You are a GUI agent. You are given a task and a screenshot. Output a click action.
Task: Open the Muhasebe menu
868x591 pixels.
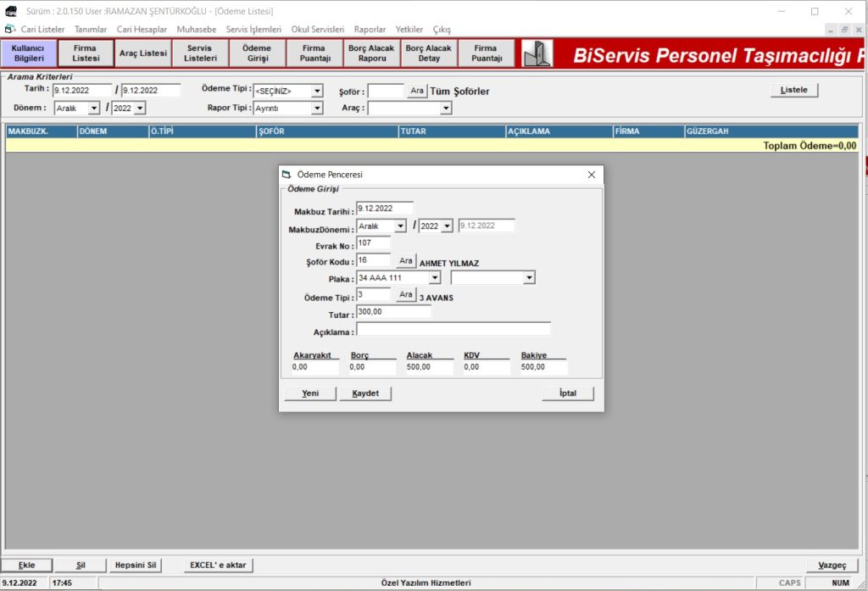197,29
